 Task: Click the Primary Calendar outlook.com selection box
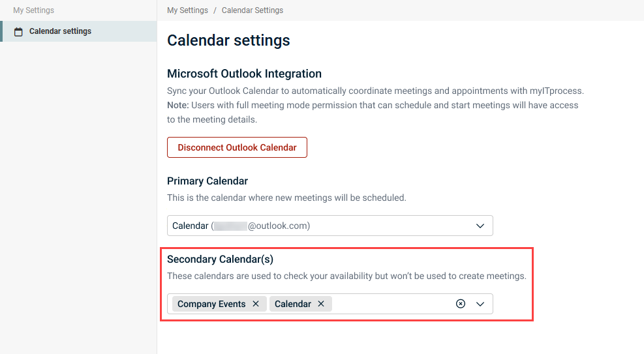coord(320,226)
